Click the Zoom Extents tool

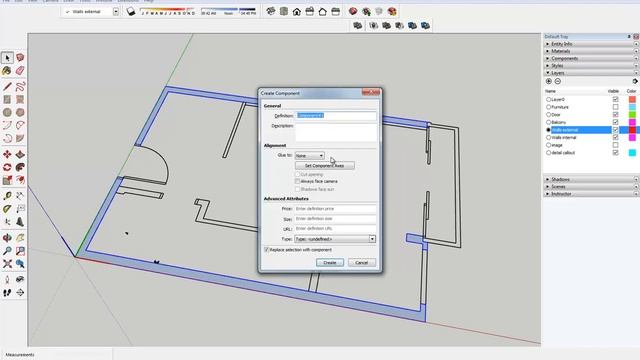pyautogui.click(x=7, y=264)
